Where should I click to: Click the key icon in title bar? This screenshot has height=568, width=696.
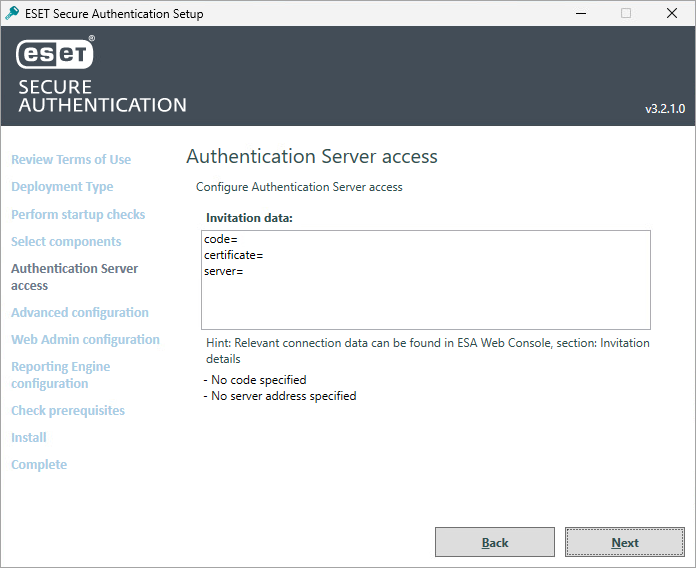[x=12, y=13]
